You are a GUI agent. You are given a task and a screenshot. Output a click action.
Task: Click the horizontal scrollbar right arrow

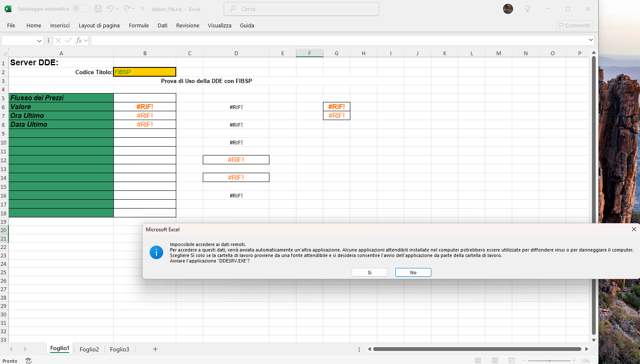point(586,349)
